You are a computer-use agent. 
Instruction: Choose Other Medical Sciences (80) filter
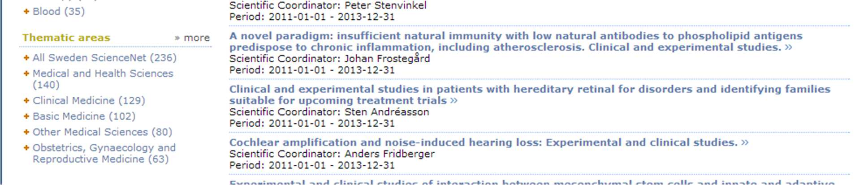pyautogui.click(x=102, y=132)
